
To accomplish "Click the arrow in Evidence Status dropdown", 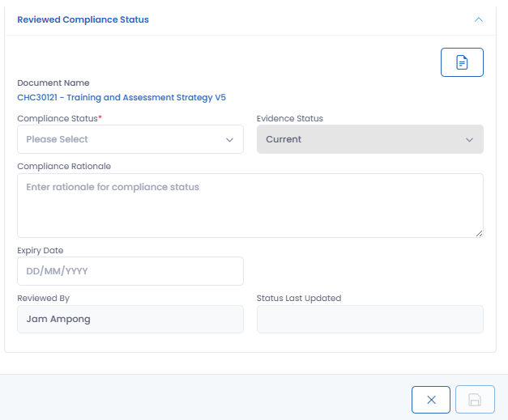I will pos(469,139).
